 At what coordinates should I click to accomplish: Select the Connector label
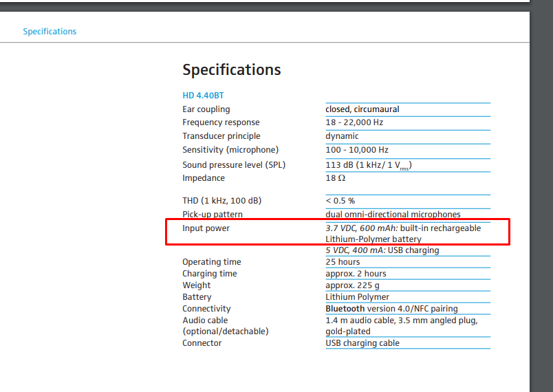click(x=202, y=343)
